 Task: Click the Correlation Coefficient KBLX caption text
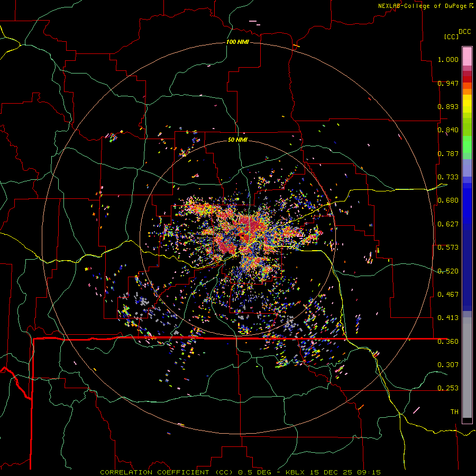click(x=240, y=472)
